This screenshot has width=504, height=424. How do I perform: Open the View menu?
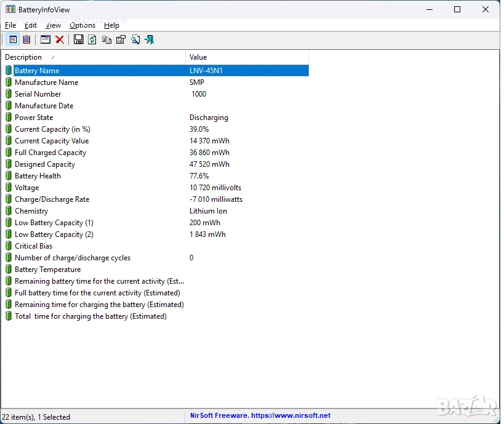pos(54,25)
